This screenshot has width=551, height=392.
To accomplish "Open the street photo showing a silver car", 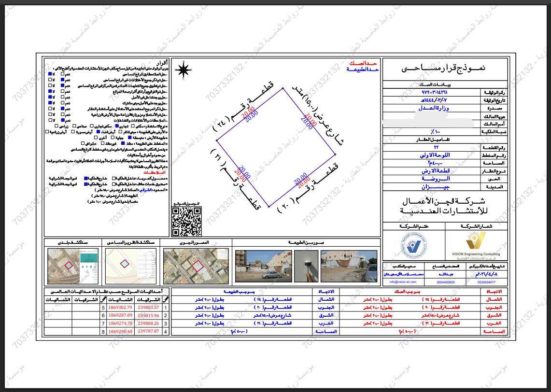I will click(263, 266).
